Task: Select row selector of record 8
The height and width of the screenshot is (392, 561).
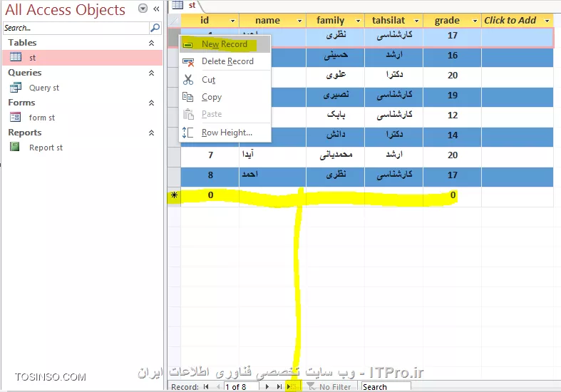Action: [174, 175]
